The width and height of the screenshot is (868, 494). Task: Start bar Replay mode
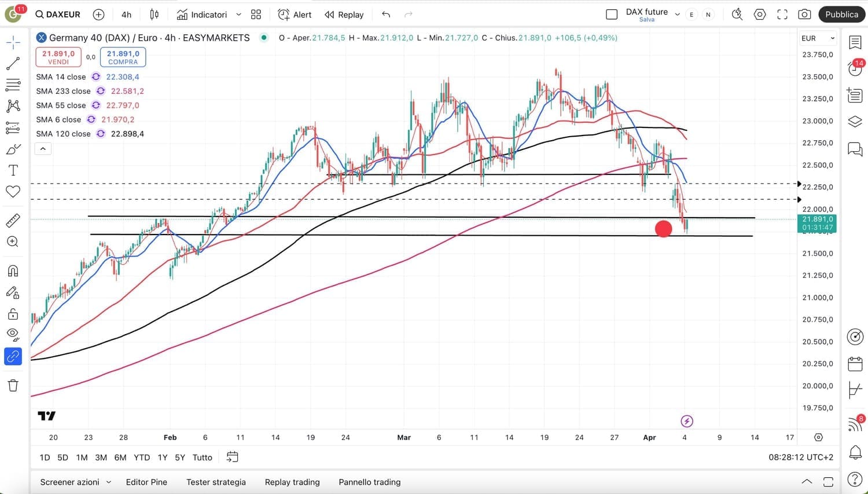coord(344,14)
